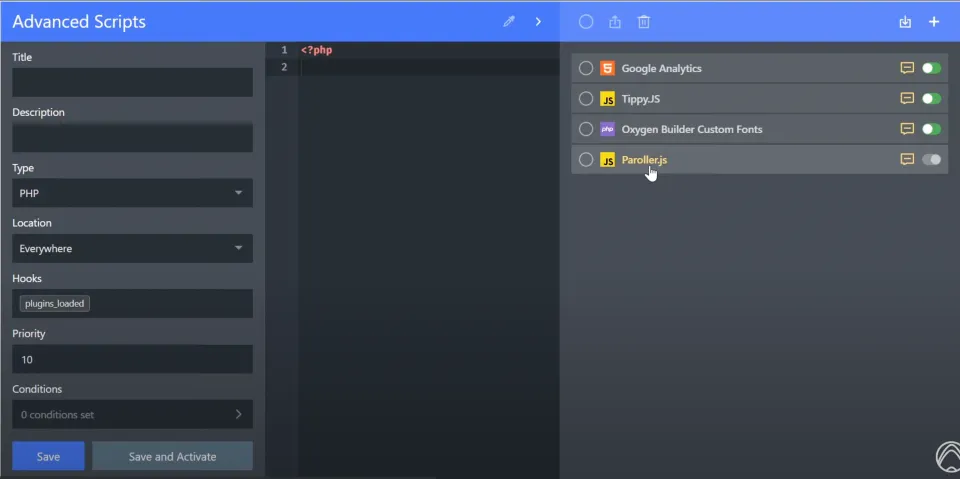Select the Tippy.JS radio circle
The width and height of the screenshot is (960, 479).
[x=586, y=99]
